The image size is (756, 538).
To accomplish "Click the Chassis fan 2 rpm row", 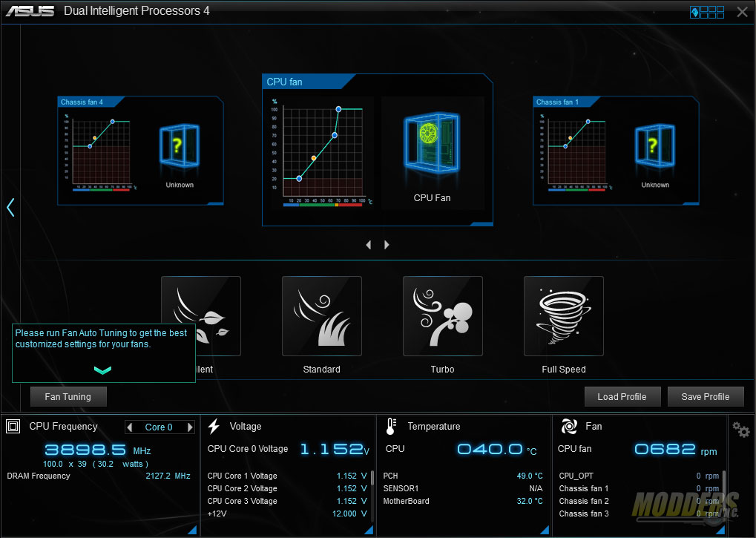I will pos(639,501).
